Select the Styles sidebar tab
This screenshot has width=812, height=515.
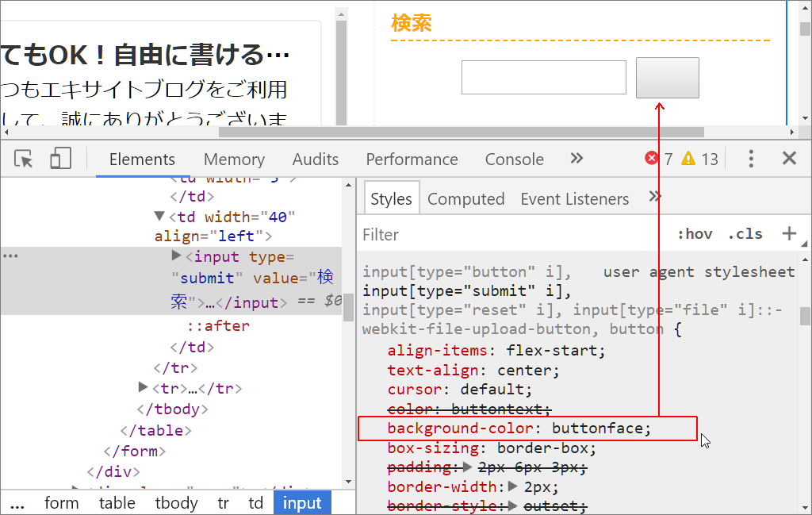391,198
